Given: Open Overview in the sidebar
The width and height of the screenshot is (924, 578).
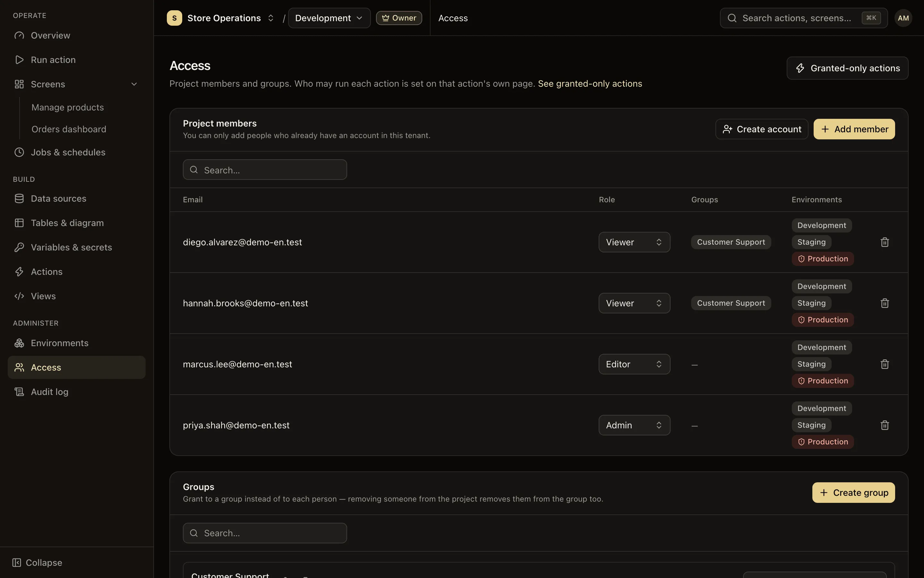Looking at the screenshot, I should coord(76,36).
